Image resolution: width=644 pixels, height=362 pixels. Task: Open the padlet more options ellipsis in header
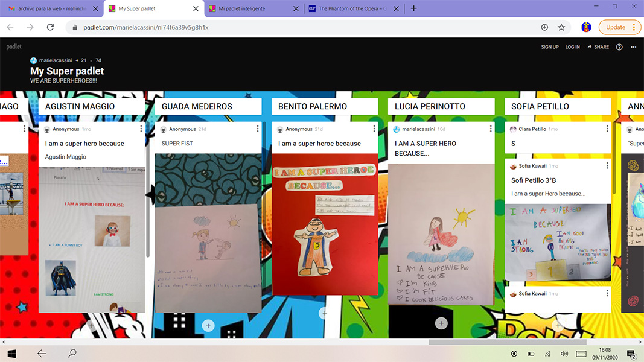point(633,47)
